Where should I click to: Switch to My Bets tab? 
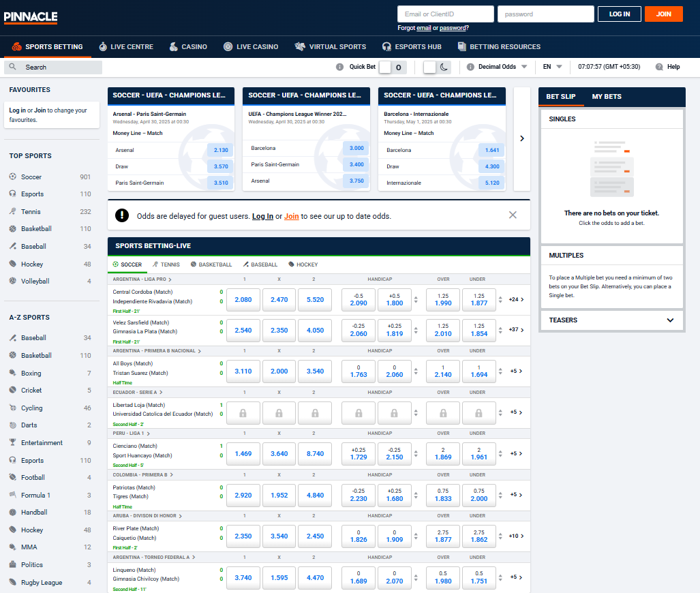pyautogui.click(x=606, y=97)
